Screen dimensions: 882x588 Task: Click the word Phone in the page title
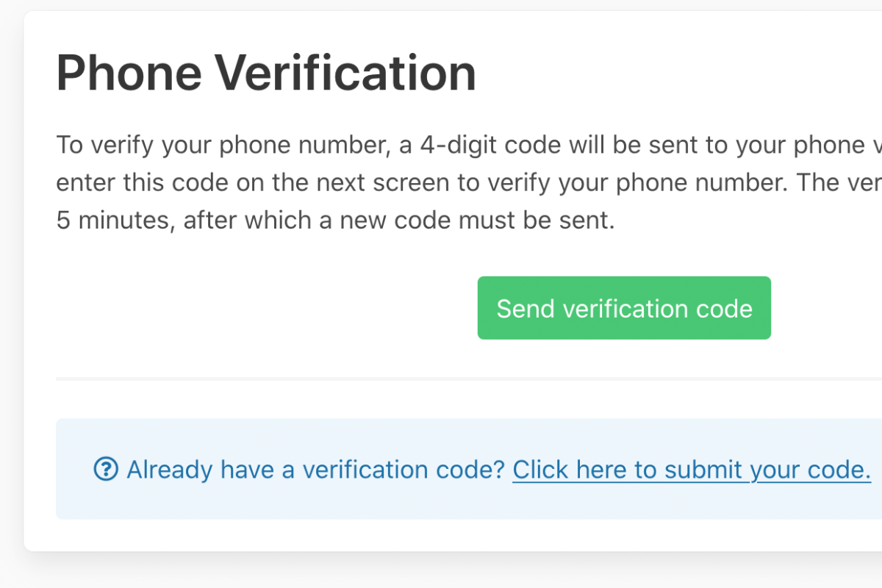129,72
